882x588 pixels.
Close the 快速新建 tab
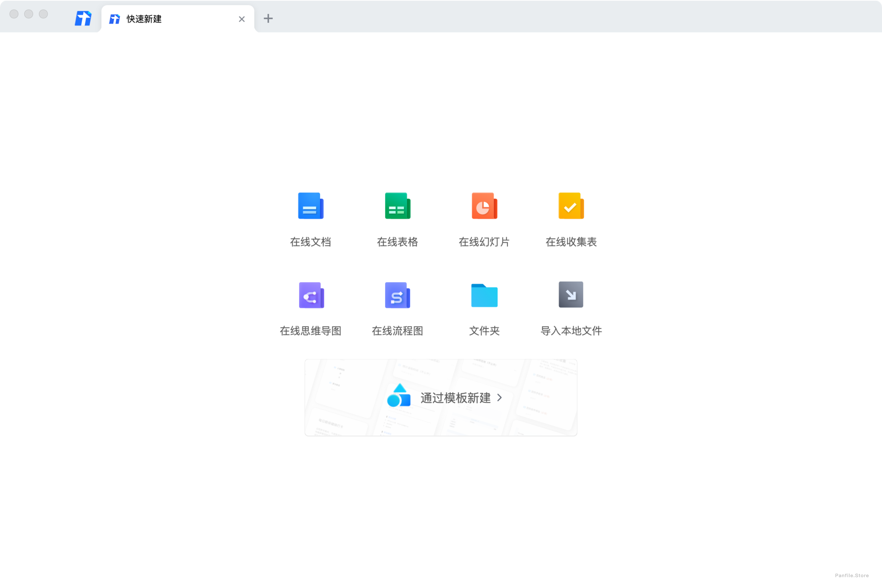click(242, 19)
